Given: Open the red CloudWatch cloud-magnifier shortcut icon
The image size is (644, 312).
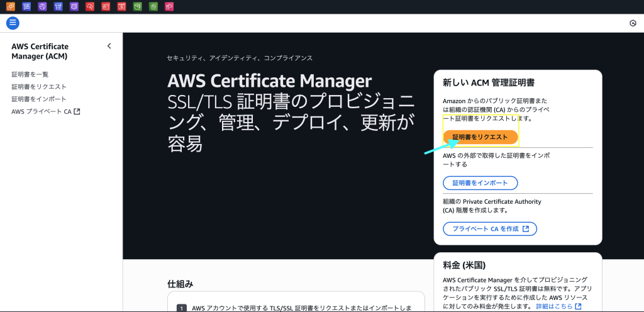Looking at the screenshot, I should coord(90,6).
